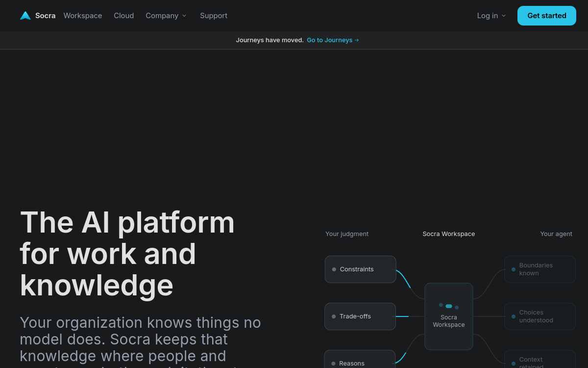Click the Socra brand name text
The image size is (588, 368).
tap(45, 16)
